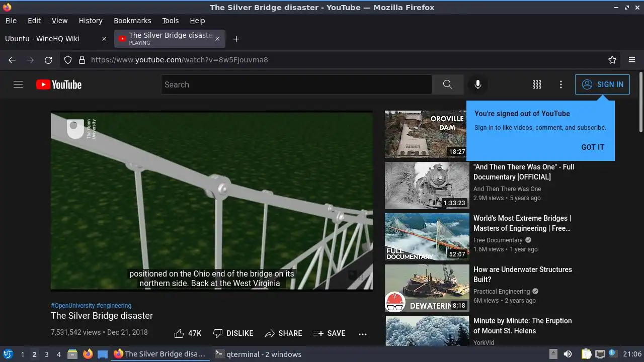Open the Tools menu
This screenshot has height=362, width=644.
click(x=170, y=21)
